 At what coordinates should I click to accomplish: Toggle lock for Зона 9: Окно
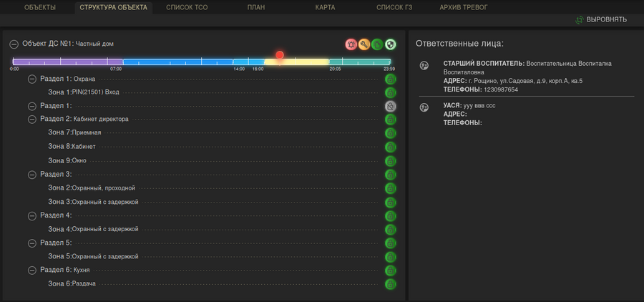(390, 160)
